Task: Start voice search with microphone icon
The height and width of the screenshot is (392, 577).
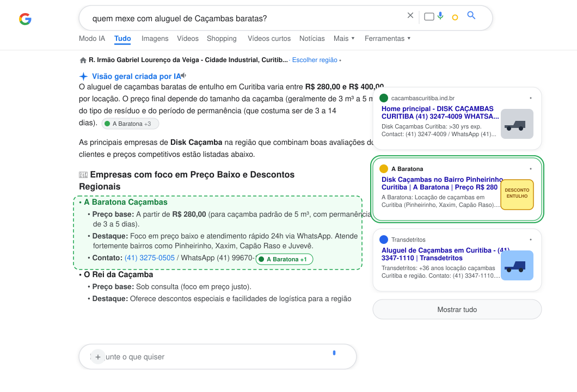Action: tap(440, 16)
